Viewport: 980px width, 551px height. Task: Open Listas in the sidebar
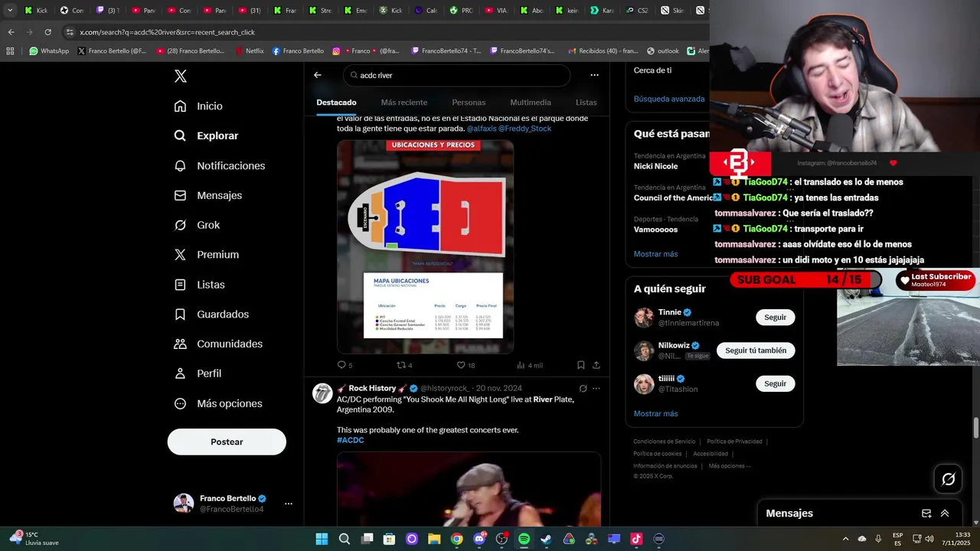pyautogui.click(x=199, y=285)
